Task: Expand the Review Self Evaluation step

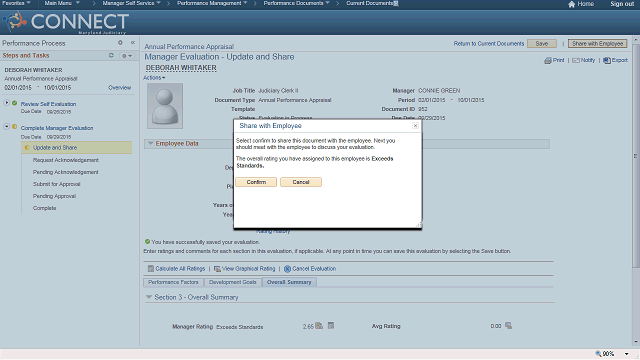Action: coord(7,103)
